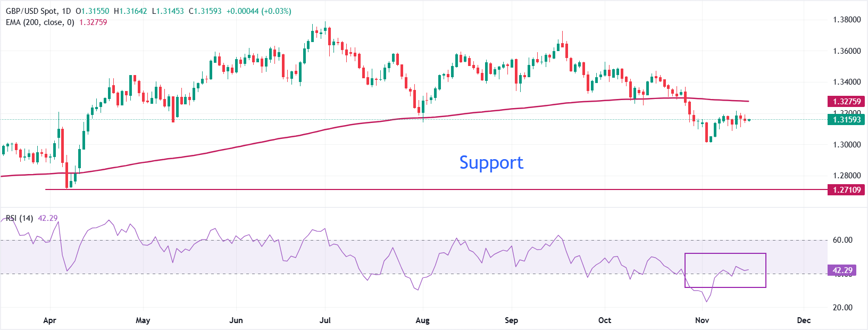Viewport: 868px width, 330px height.
Task: Select the green 1.31593 current price tag
Action: tap(846, 120)
